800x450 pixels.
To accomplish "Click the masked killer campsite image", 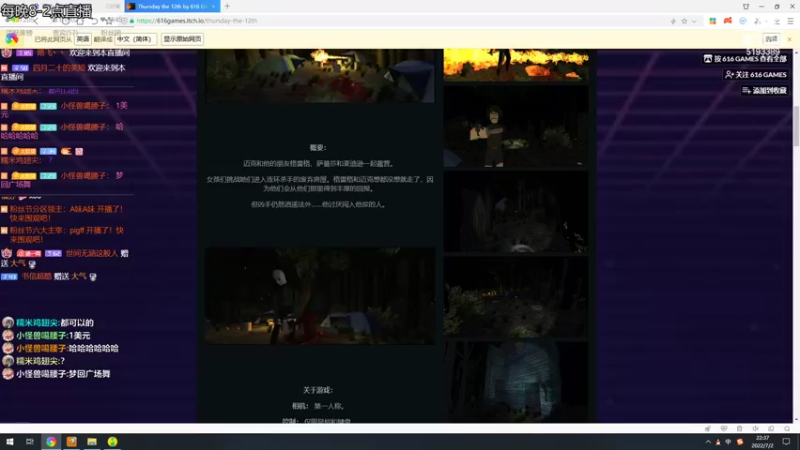I will (x=320, y=296).
